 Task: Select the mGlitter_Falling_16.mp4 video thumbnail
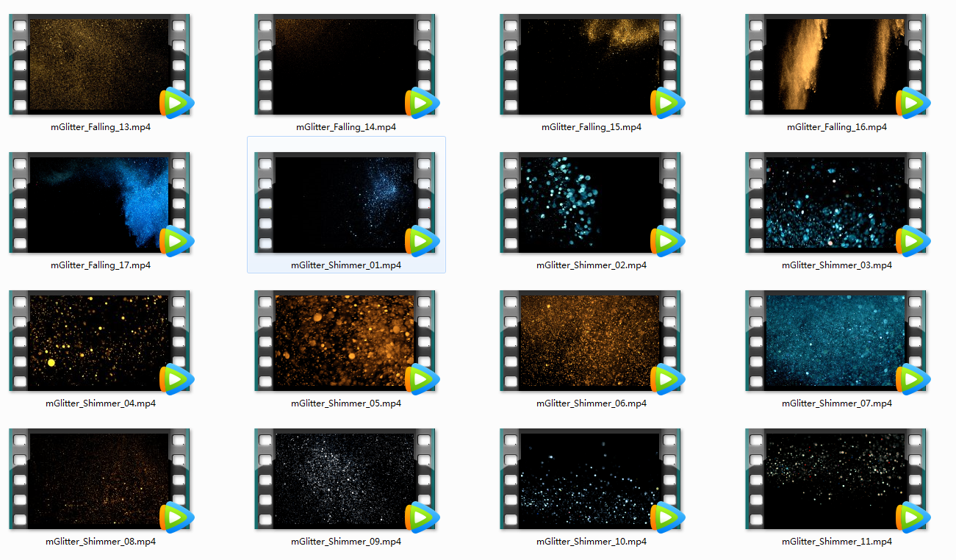[836, 65]
